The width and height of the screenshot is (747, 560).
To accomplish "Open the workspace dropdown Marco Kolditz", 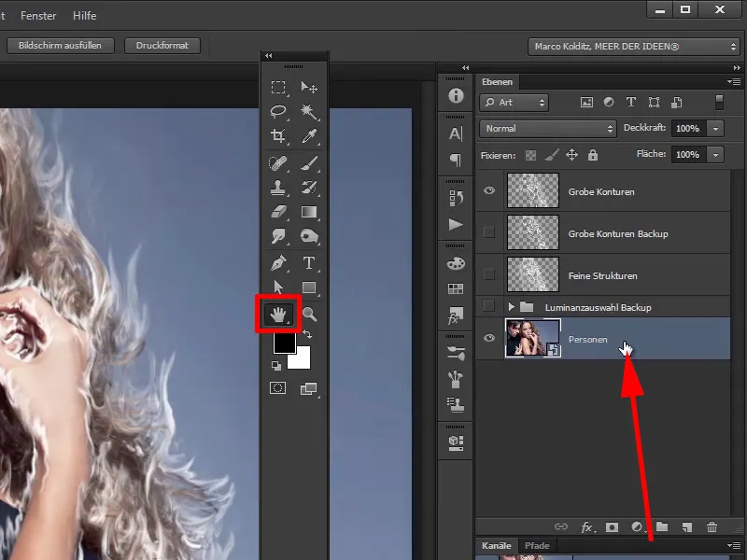I will click(x=634, y=47).
